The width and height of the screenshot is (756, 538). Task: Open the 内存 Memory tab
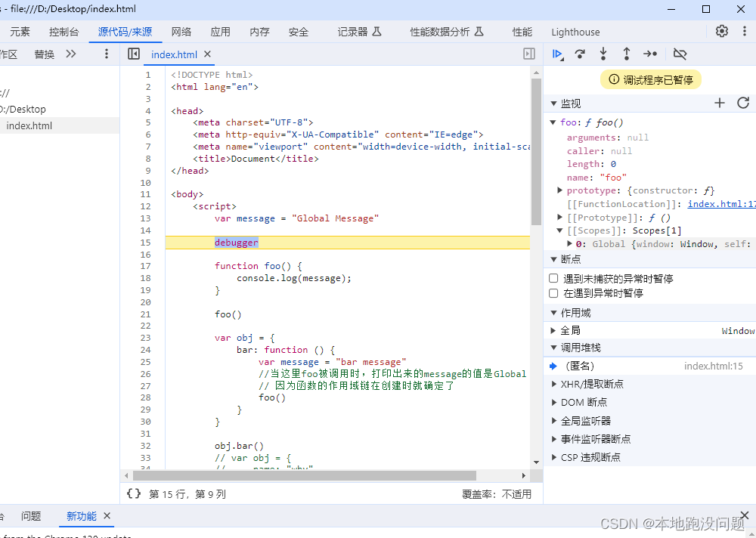pos(259,32)
